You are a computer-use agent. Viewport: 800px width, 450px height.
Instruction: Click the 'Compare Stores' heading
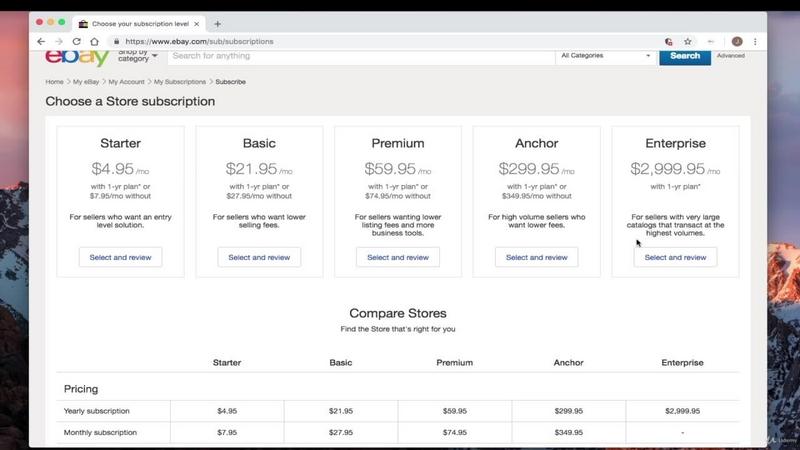point(398,313)
